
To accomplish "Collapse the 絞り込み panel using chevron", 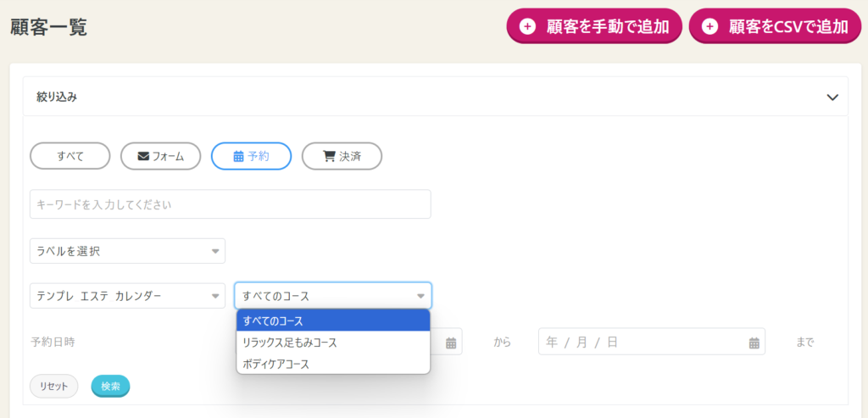I will (x=832, y=97).
